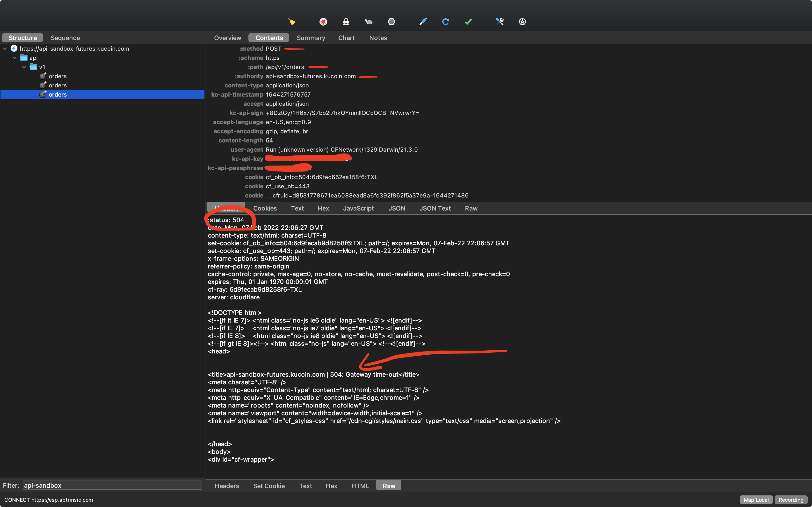Open the Compose tool with the pen icon

coord(422,21)
